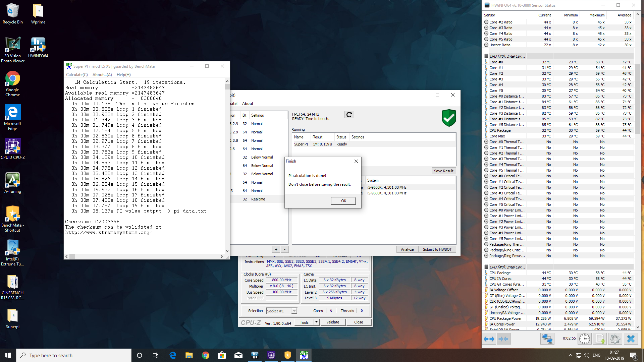Open the Tools dropdown arrow in CPU-Z

point(316,322)
